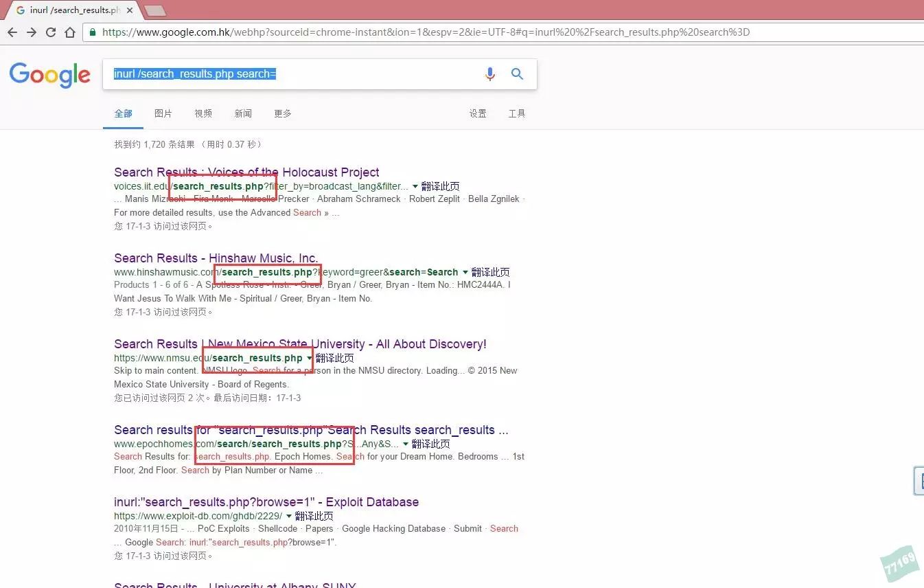
Task: Click 翻译此页 for exploit-db result
Action: 314,516
